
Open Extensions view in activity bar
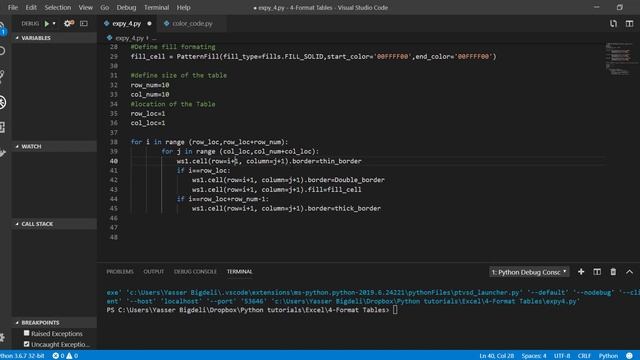coord(2,127)
